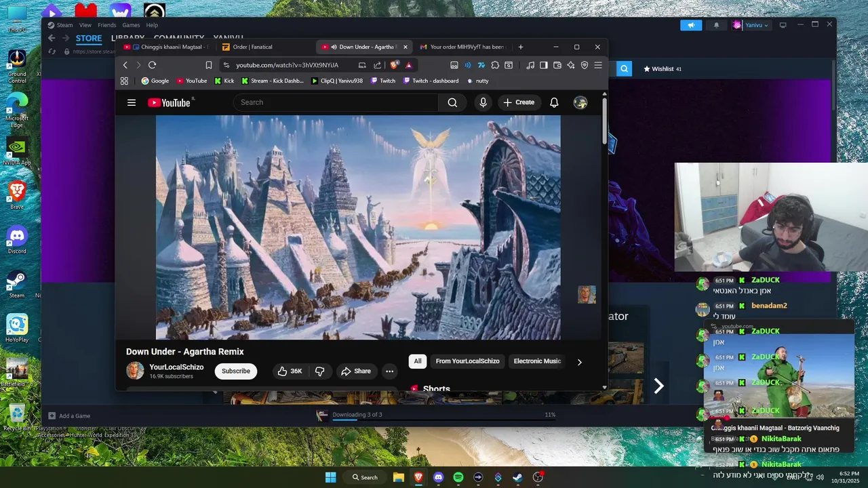Screen dimensions: 868x488
Task: Click in the YouTube search field
Action: pos(336,102)
